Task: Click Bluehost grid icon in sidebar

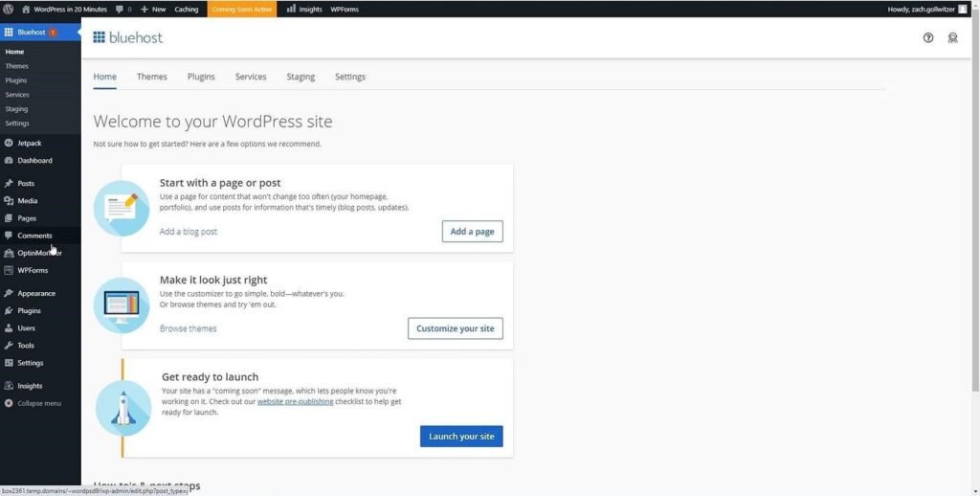Action: [x=9, y=32]
